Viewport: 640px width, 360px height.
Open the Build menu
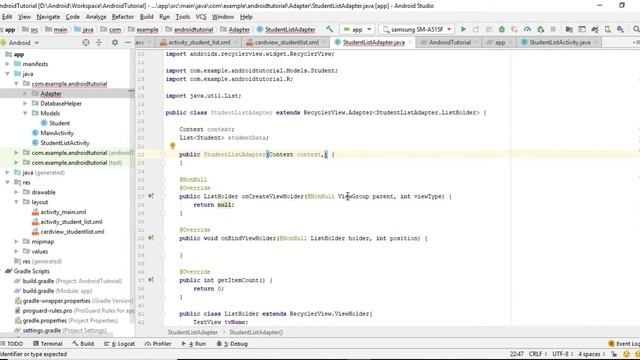click(x=147, y=17)
